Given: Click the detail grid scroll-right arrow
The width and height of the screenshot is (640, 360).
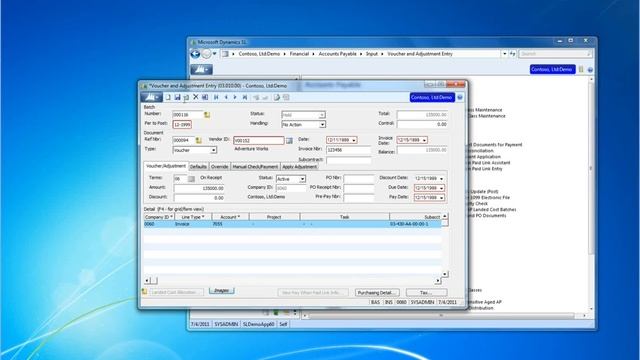Looking at the screenshot, I should pos(438,280).
